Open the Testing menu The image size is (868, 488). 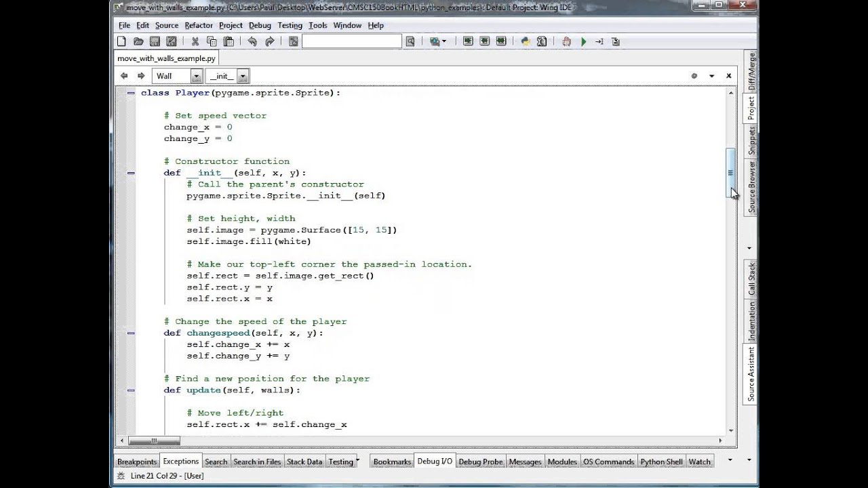pyautogui.click(x=290, y=25)
